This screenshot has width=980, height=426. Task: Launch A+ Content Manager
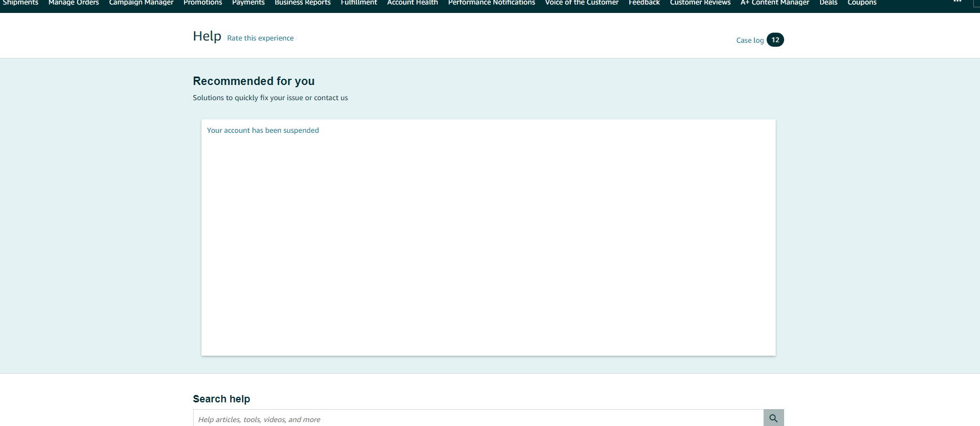click(775, 3)
